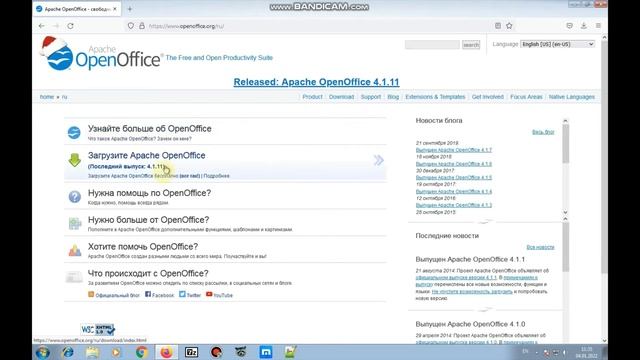
Task: Click the lock site-info icon
Action: click(x=142, y=26)
